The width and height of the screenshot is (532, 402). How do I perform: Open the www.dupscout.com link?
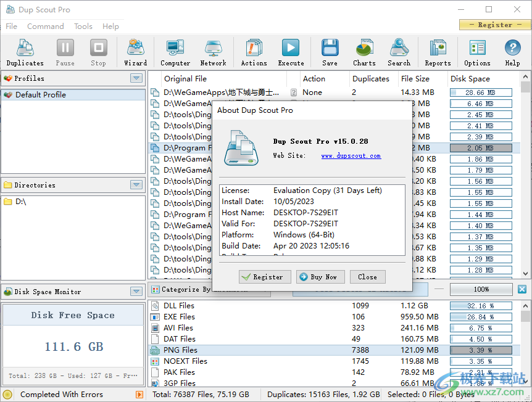(351, 155)
